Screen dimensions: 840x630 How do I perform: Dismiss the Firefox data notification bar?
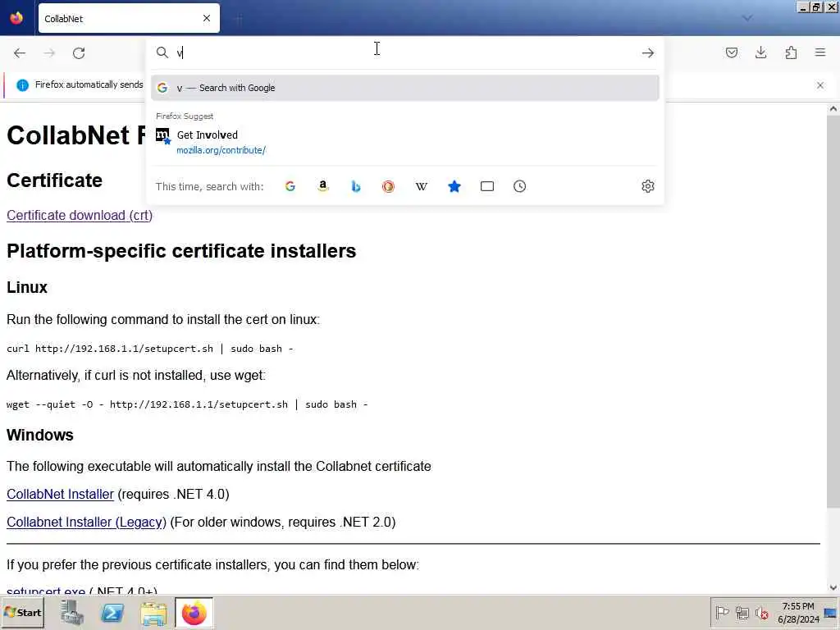[x=820, y=85]
